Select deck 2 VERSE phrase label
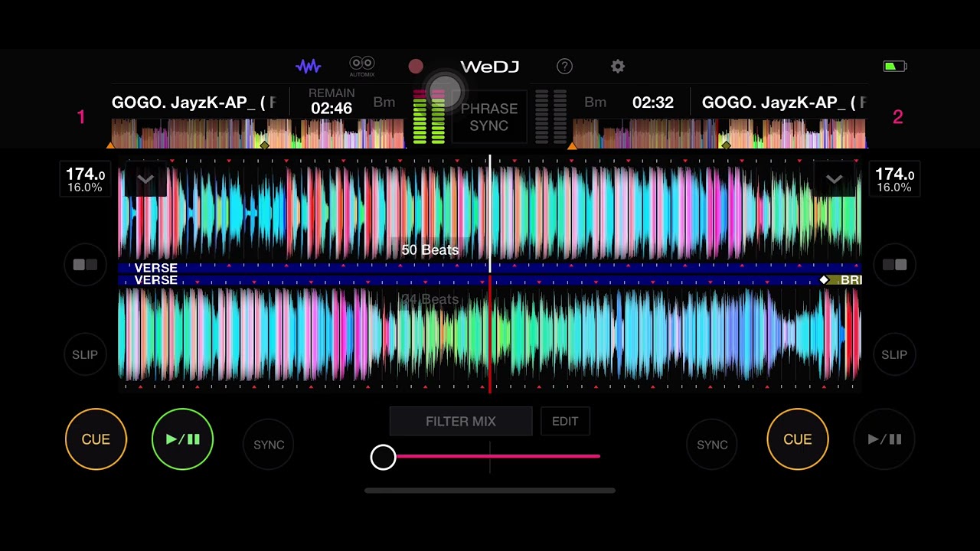 pyautogui.click(x=155, y=280)
